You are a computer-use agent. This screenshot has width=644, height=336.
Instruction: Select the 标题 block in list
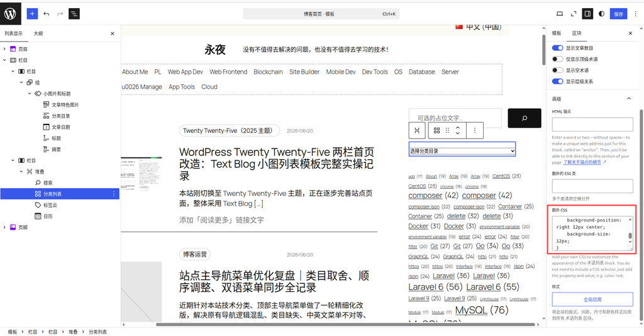[x=56, y=138]
